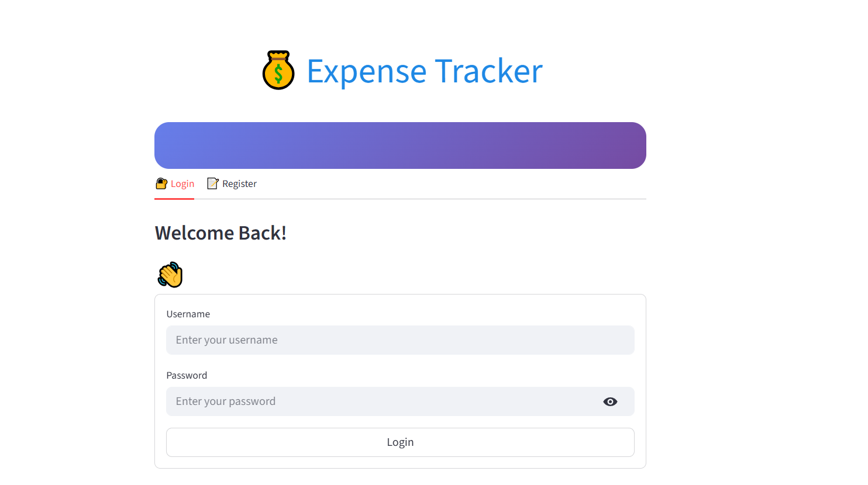Switch to the Register tab
This screenshot has height=485, width=868.
239,183
